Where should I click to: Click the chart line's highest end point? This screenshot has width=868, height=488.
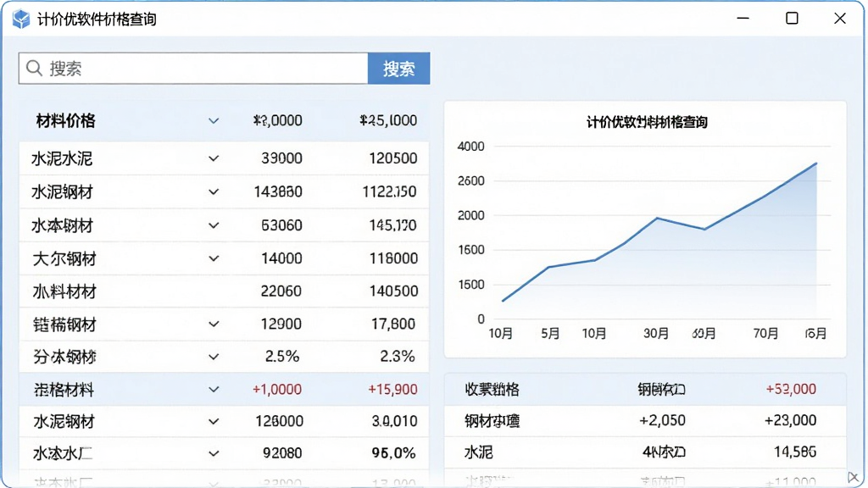pos(816,164)
